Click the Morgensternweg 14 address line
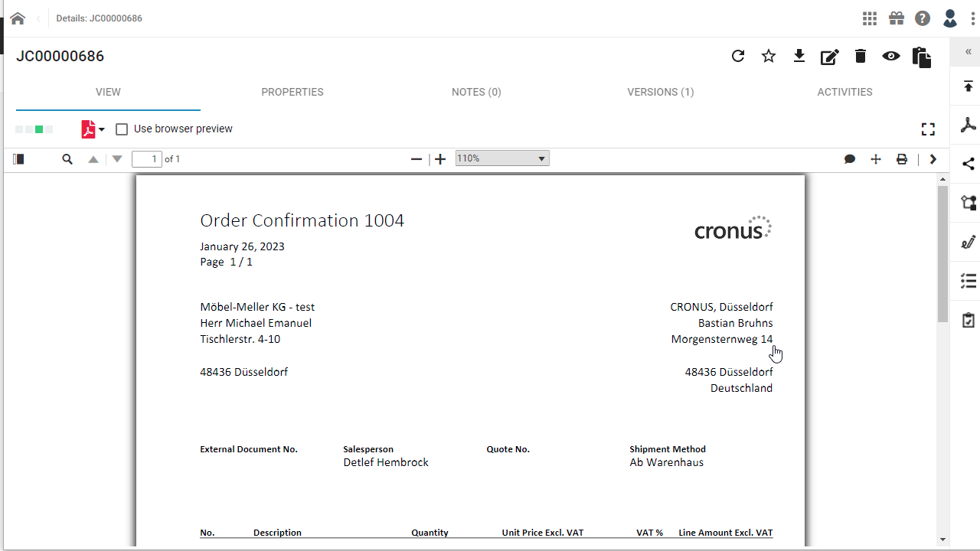Viewport: 980px width, 551px height. pos(722,339)
